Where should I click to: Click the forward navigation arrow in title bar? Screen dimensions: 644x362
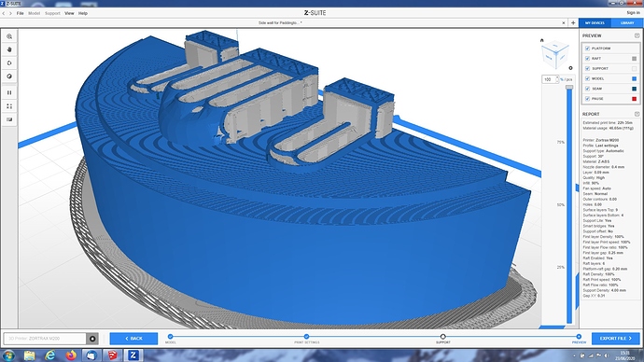tap(10, 13)
